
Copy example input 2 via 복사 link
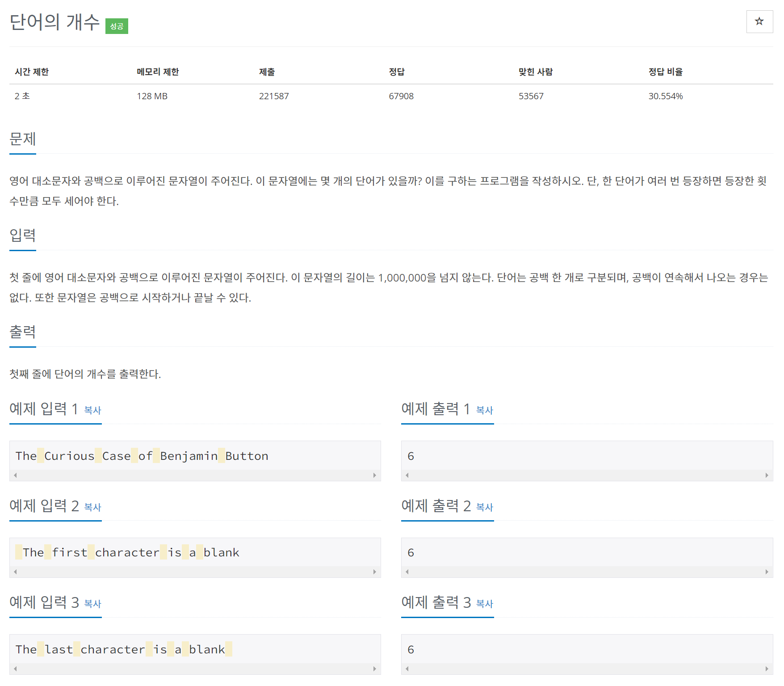point(93,507)
